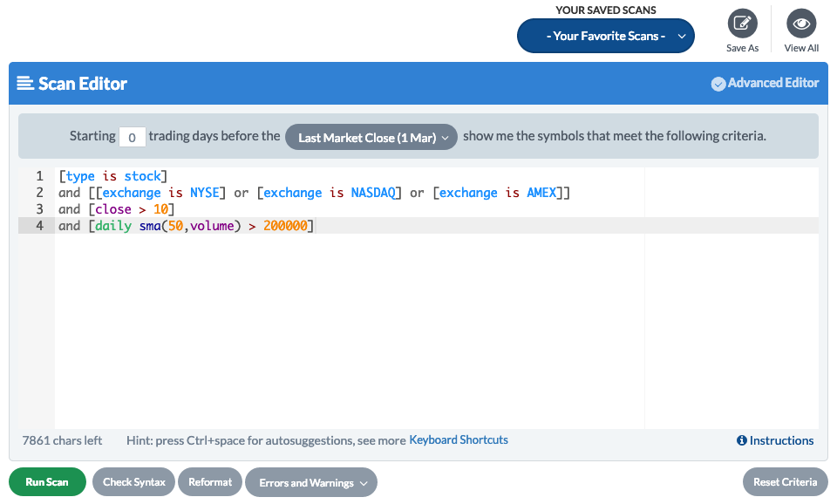Click line 4 sma volume criteria
The image size is (837, 504).
(x=185, y=226)
